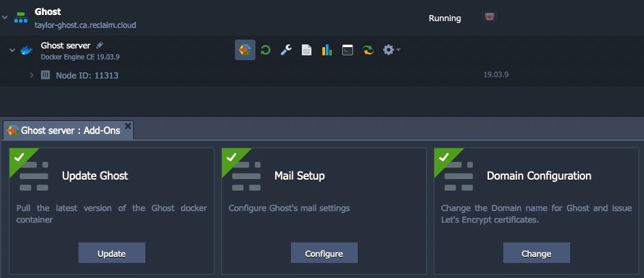The width and height of the screenshot is (644, 278).
Task: Open the Config wrench icon
Action: point(286,50)
